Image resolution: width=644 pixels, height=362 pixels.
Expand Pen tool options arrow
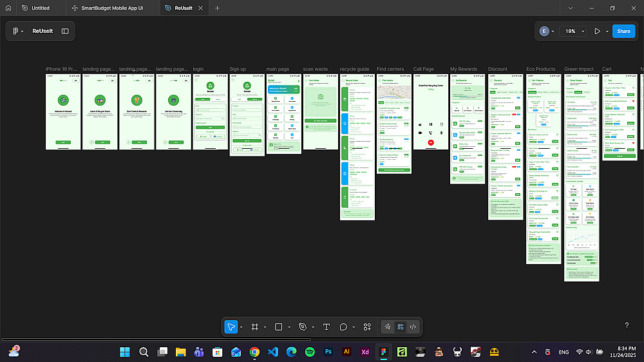(313, 327)
